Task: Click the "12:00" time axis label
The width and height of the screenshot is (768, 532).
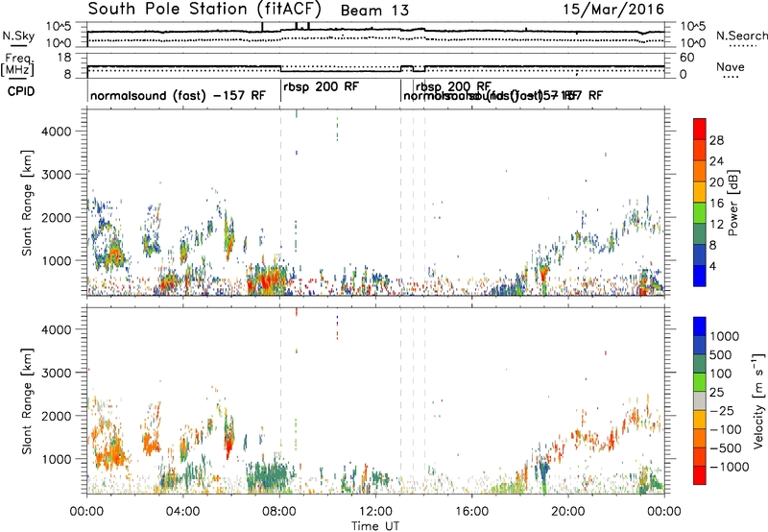Action: (375, 512)
